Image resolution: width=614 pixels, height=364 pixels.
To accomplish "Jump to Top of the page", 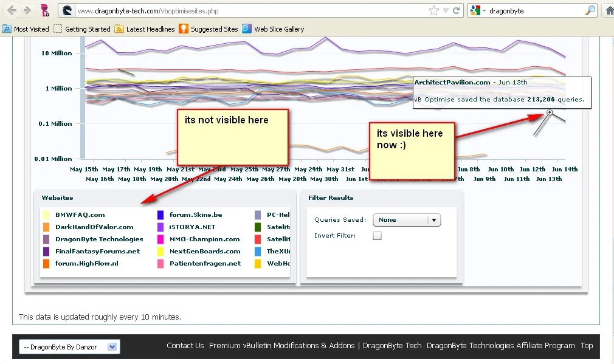I will coord(587,346).
